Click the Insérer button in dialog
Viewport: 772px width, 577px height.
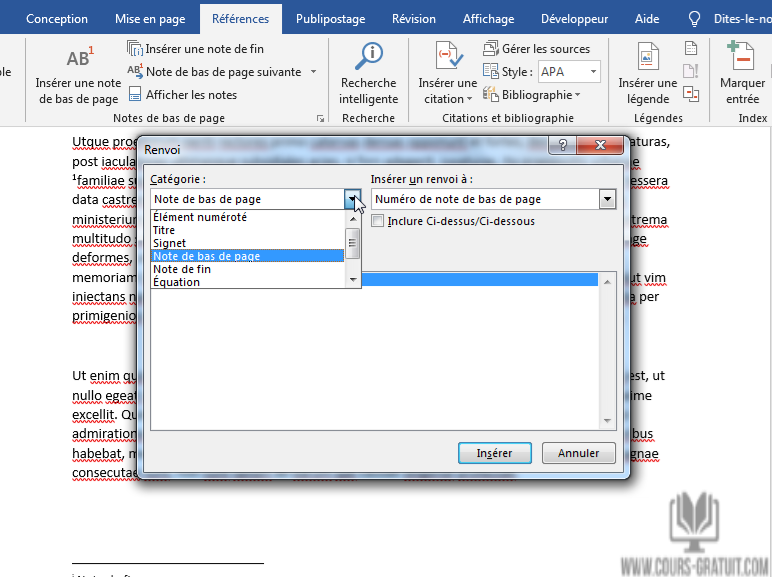[494, 453]
